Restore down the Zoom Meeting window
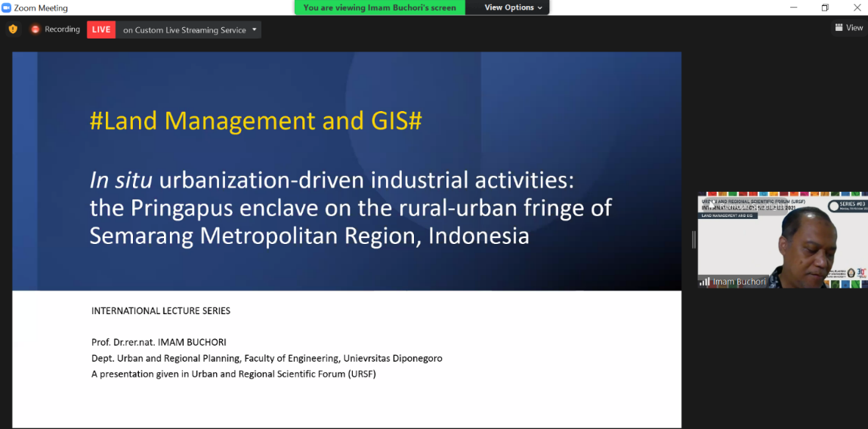Image resolution: width=868 pixels, height=429 pixels. [825, 8]
